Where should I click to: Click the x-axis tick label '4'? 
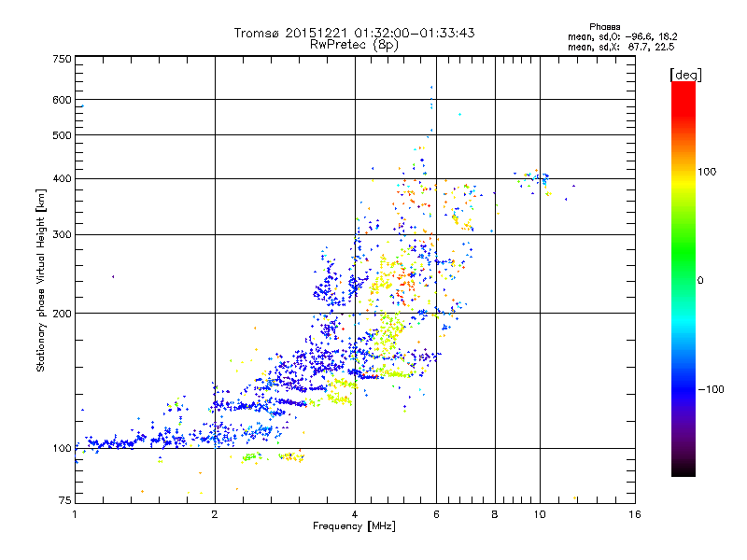pyautogui.click(x=355, y=514)
